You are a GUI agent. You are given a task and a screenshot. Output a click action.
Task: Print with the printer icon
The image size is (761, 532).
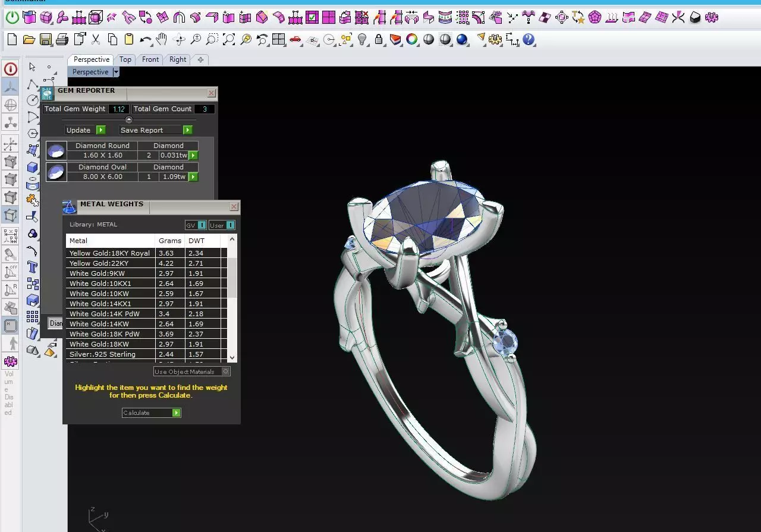point(62,40)
